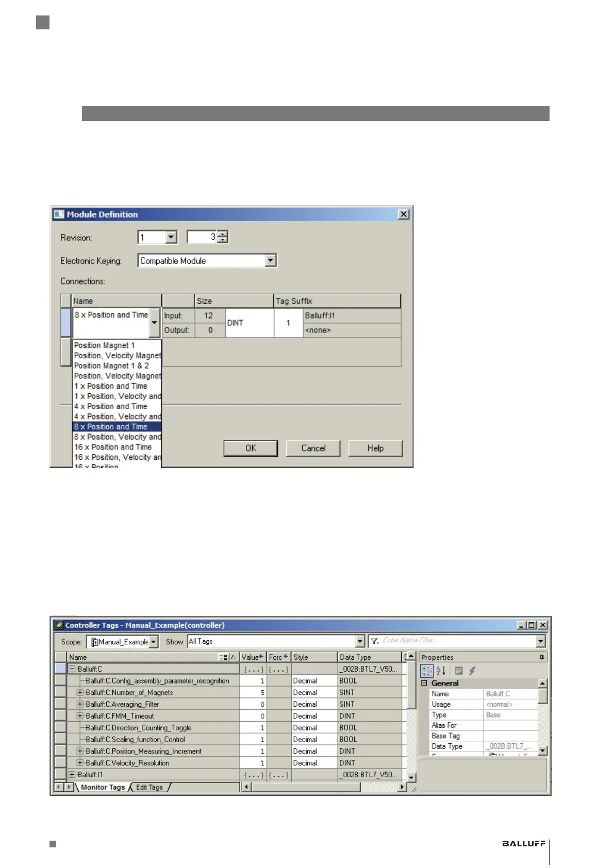Increase the Revision minor number with up arrow
The image size is (614, 868).
coord(223,234)
